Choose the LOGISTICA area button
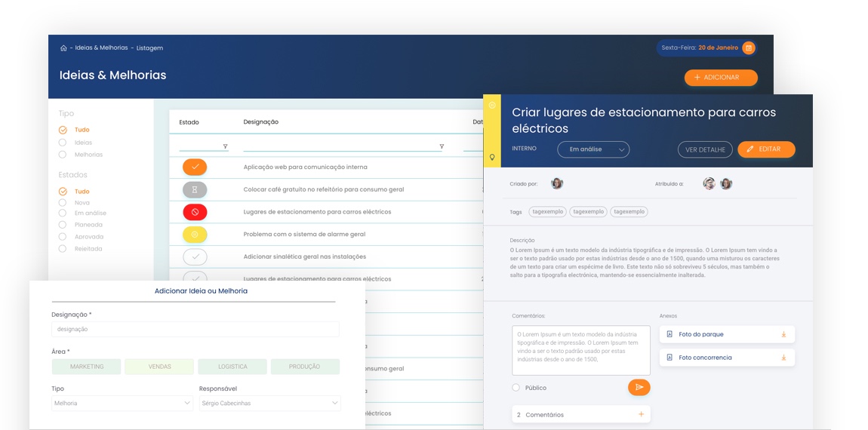Screen dimensions: 868x430 tap(232, 367)
